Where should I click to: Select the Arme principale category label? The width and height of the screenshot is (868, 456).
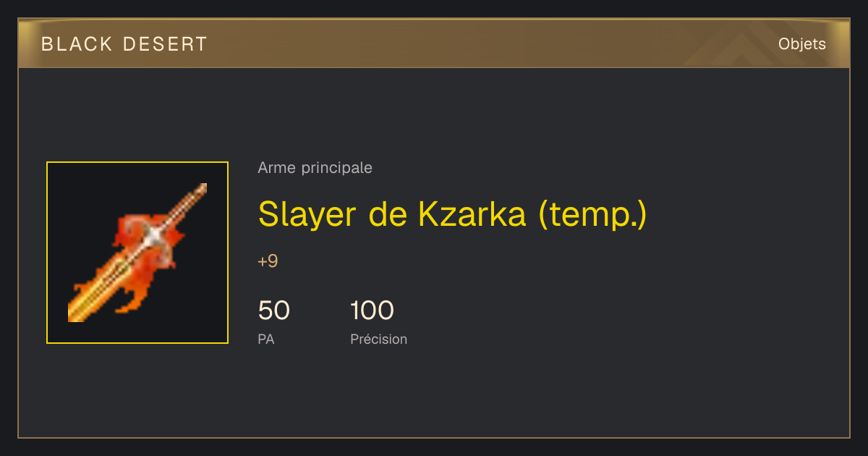click(315, 168)
